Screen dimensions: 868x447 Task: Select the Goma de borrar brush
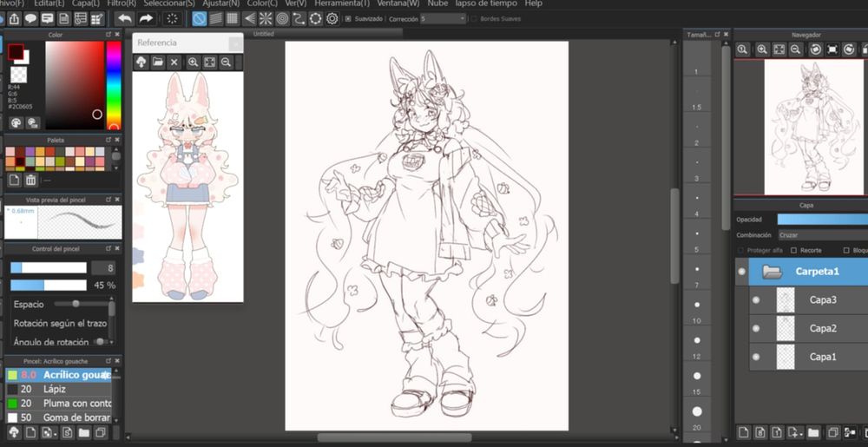click(x=59, y=417)
